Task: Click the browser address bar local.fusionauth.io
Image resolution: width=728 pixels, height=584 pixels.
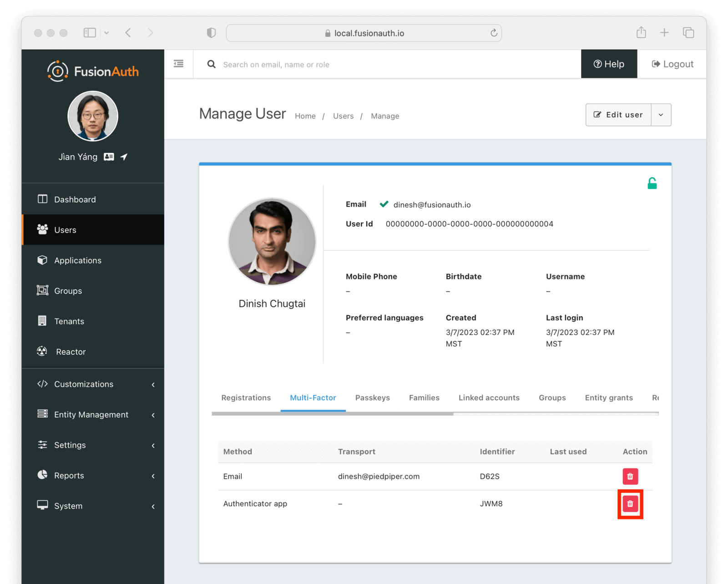Action: point(364,33)
